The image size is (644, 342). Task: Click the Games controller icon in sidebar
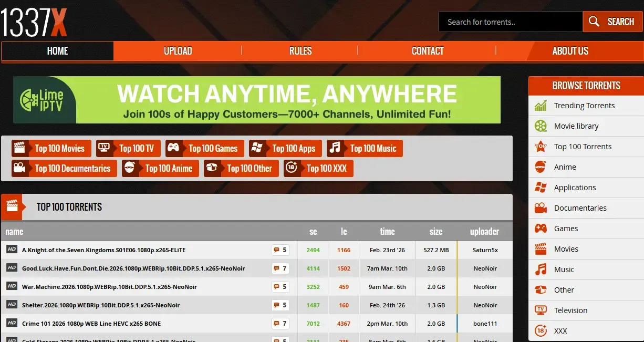coord(541,229)
